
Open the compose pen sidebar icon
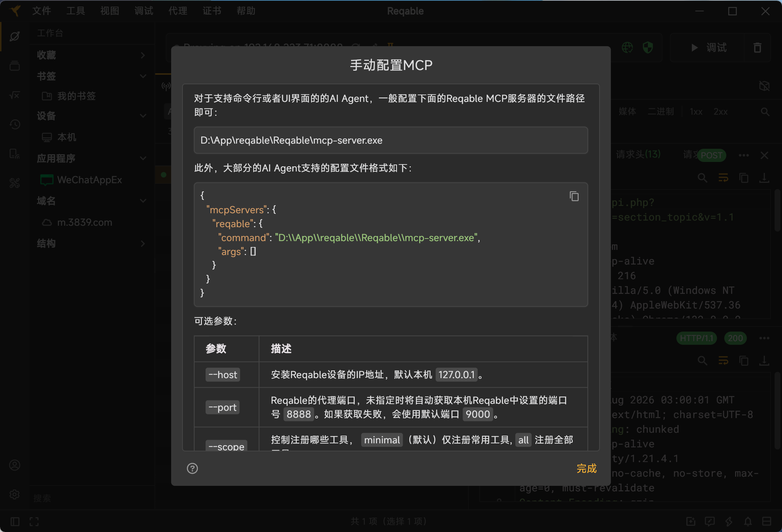(15, 36)
